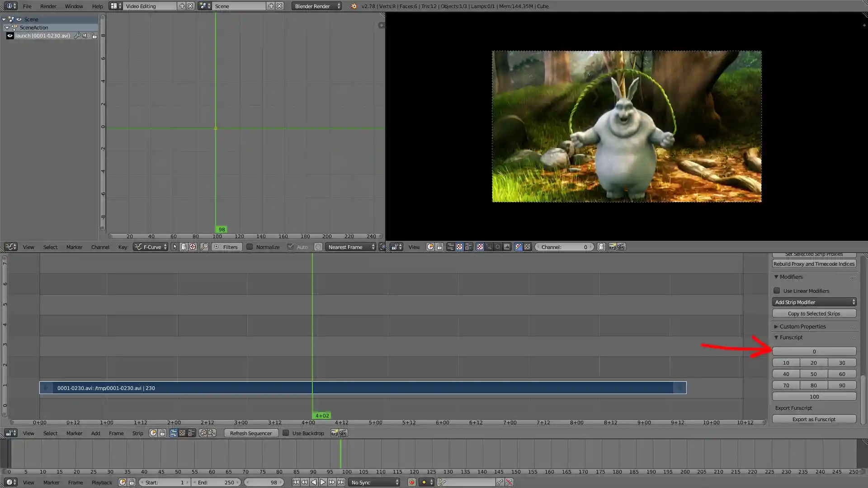Open the Strip menu in sequencer header

tap(137, 433)
